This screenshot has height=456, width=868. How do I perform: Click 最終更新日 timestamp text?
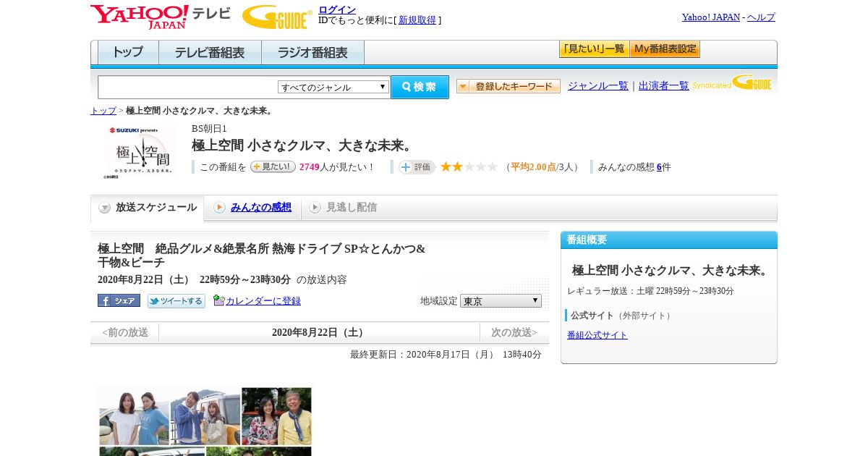(446, 355)
